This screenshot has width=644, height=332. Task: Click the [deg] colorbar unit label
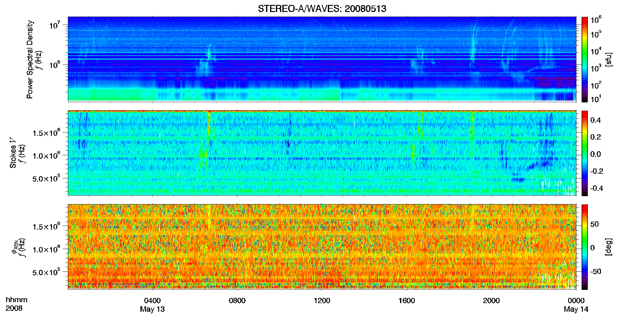coord(609,247)
